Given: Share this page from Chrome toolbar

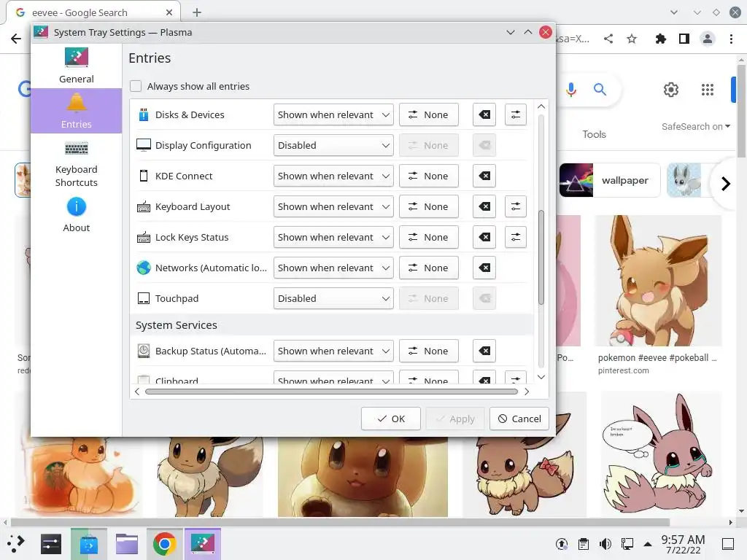Looking at the screenshot, I should tap(608, 39).
